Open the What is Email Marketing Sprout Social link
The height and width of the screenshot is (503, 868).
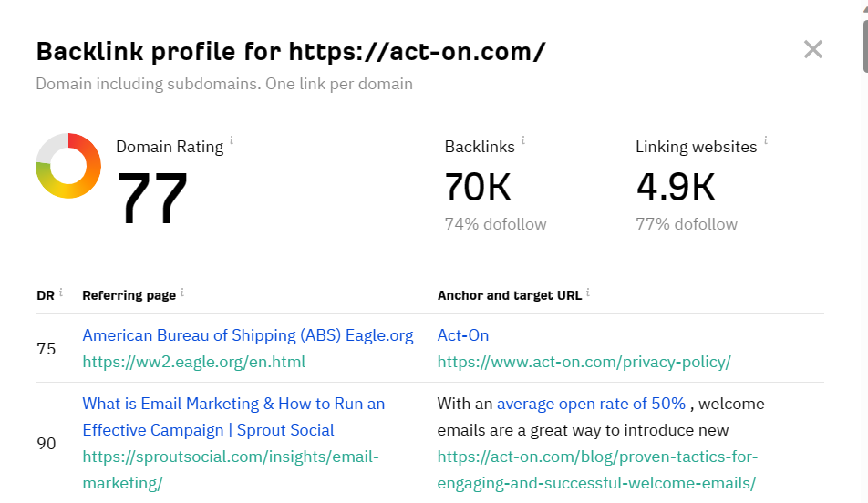point(233,416)
